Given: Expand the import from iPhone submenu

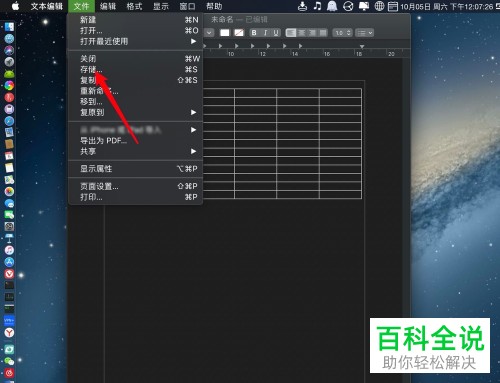Looking at the screenshot, I should pos(135,130).
